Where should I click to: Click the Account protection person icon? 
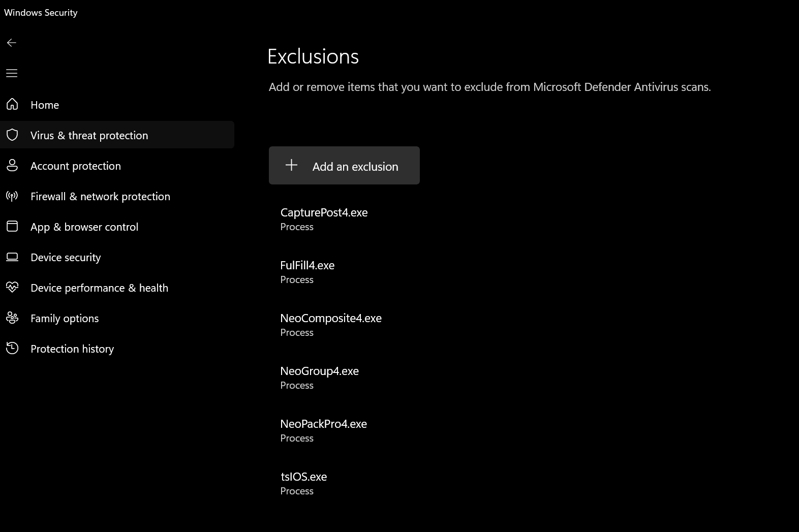[12, 165]
